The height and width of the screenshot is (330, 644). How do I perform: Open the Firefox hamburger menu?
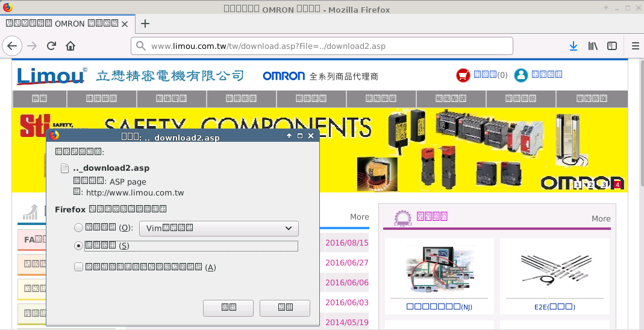click(635, 46)
